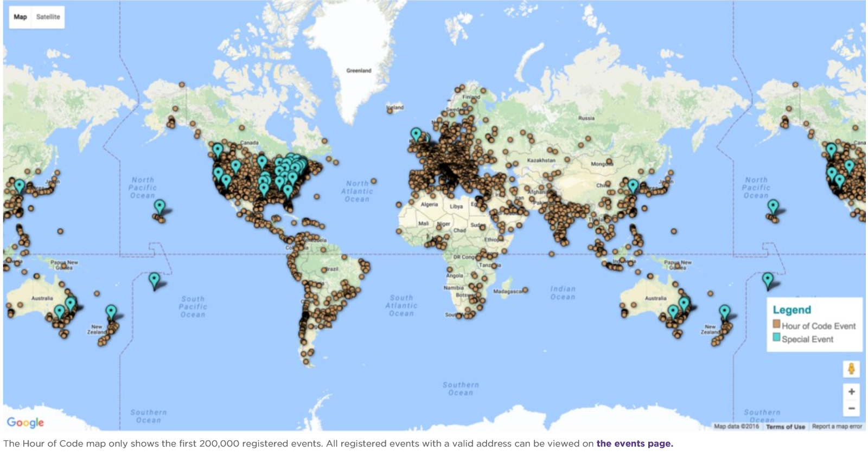Click the South Pacific Ocean label

193,306
